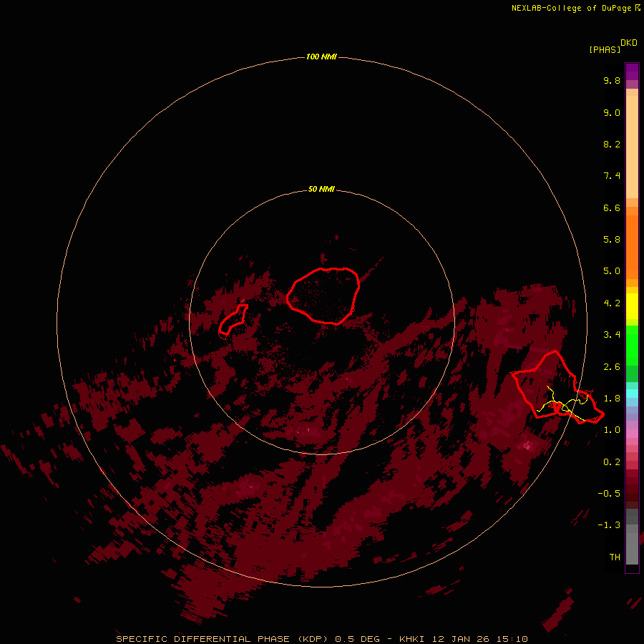Screen dimensions: 644x644
Task: Click the 5.0 value on the scale
Action: click(612, 271)
